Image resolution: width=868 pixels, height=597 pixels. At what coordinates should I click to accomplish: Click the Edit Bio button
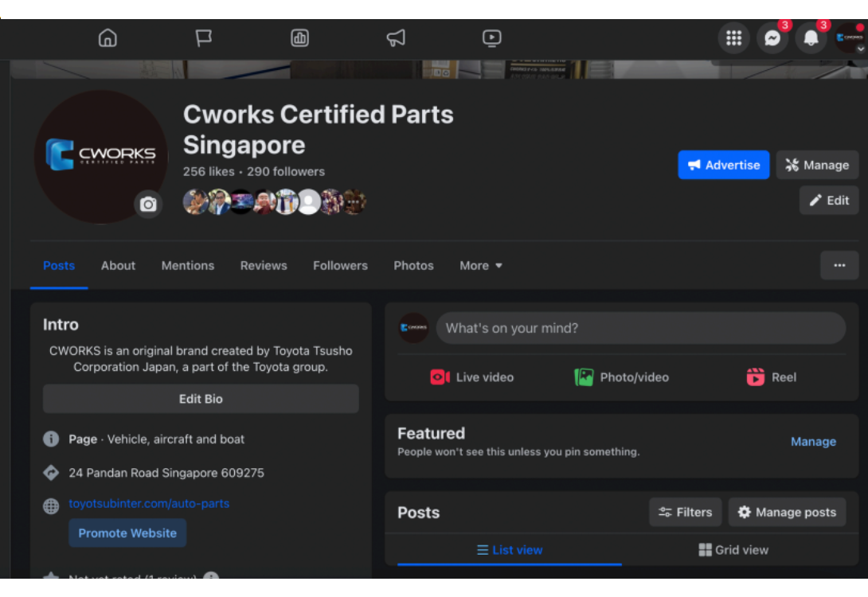201,399
